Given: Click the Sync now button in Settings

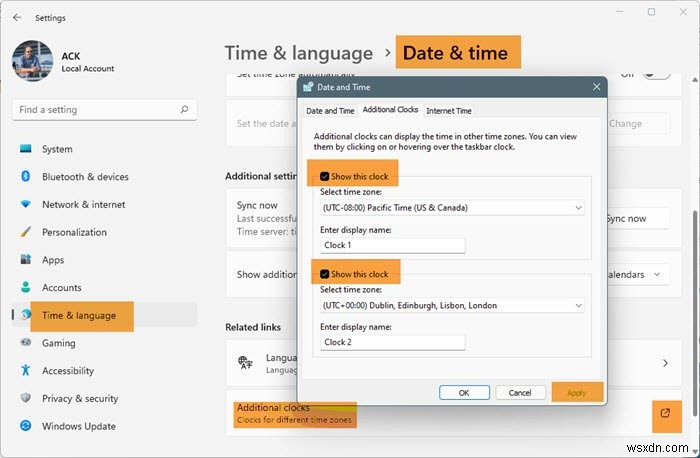Looking at the screenshot, I should pyautogui.click(x=638, y=219).
